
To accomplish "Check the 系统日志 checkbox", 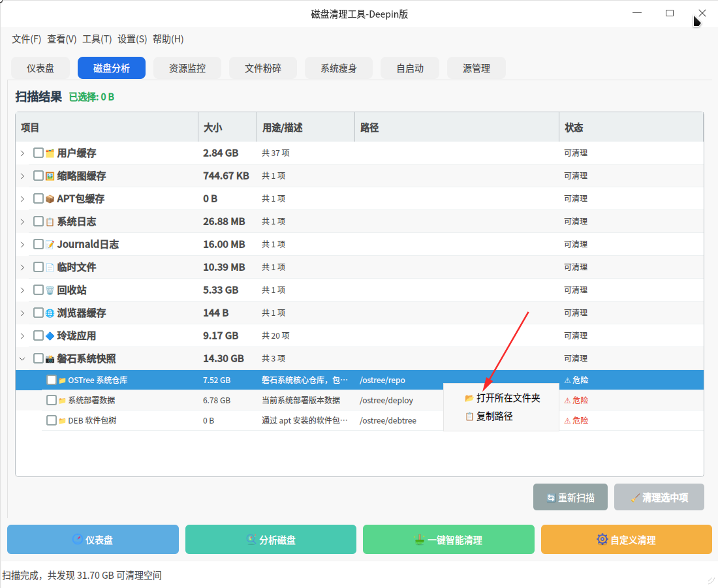I will pos(39,221).
